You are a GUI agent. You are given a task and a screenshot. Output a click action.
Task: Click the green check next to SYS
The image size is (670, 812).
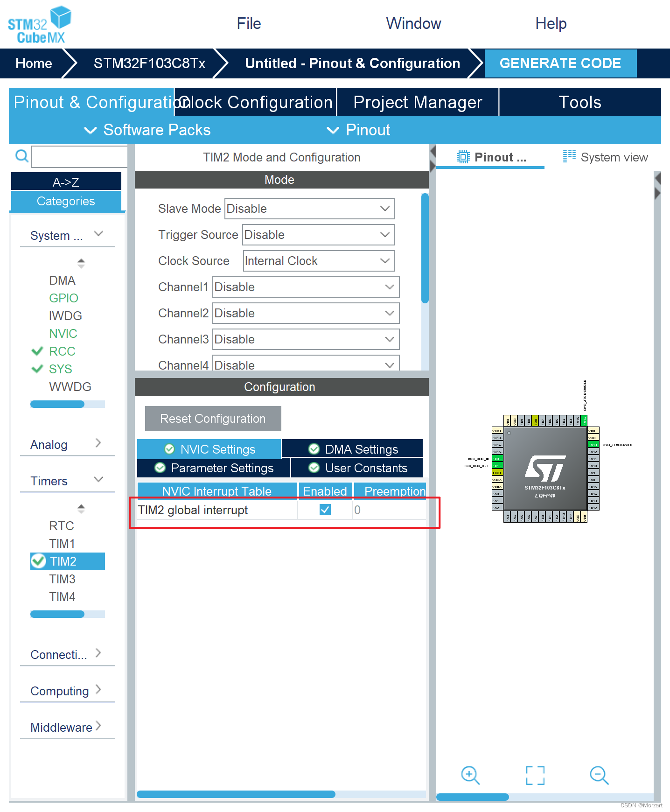[37, 369]
